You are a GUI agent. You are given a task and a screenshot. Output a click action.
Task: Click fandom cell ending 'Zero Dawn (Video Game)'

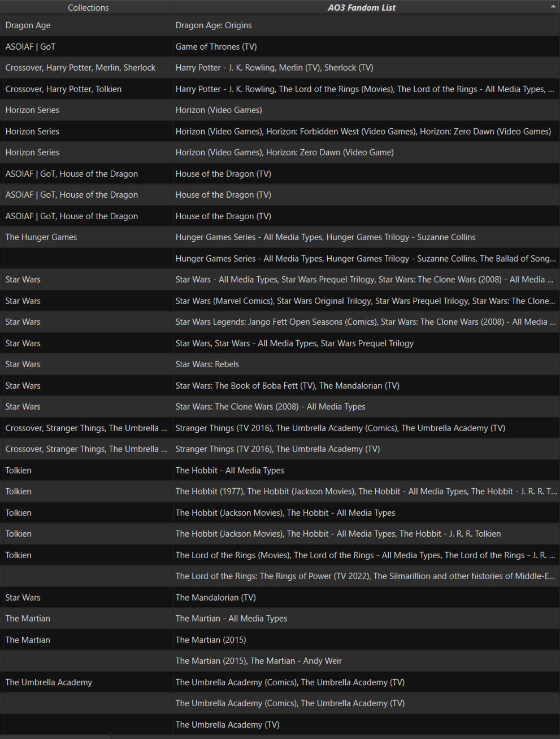click(x=366, y=153)
